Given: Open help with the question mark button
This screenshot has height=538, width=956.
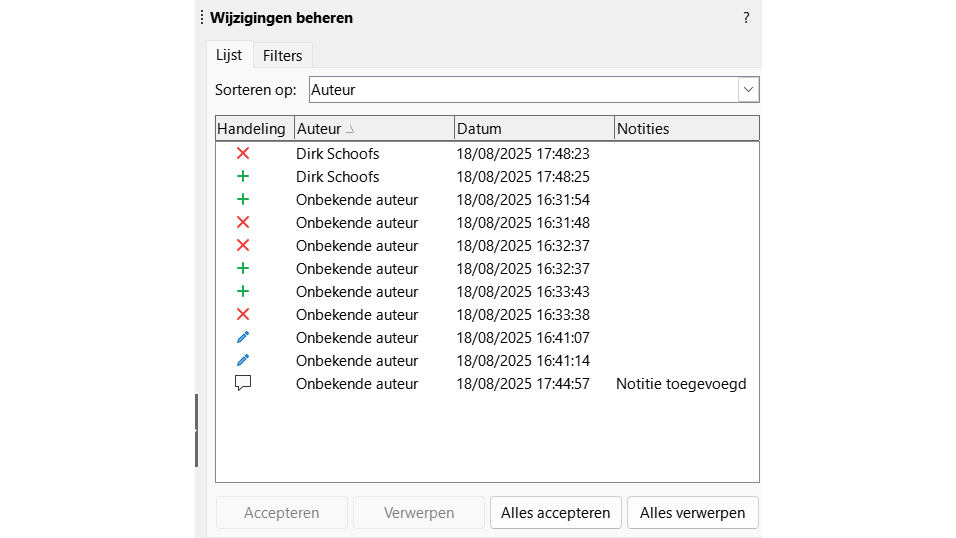Looking at the screenshot, I should click(x=746, y=18).
